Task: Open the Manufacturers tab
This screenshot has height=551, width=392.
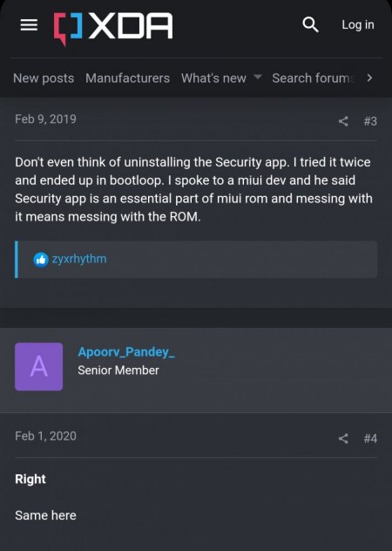Action: 127,78
